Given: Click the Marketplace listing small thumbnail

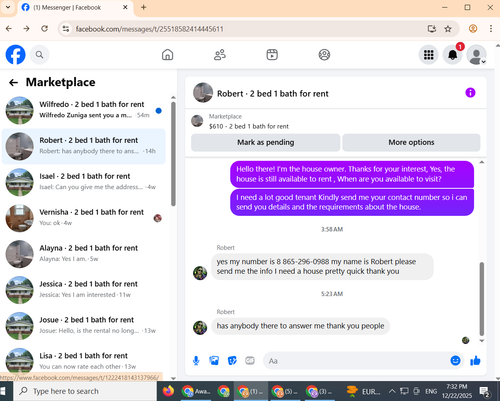Looking at the screenshot, I should [197, 121].
